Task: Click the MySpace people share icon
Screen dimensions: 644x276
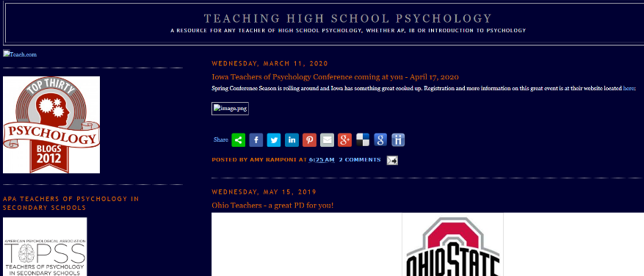Action: (x=398, y=140)
